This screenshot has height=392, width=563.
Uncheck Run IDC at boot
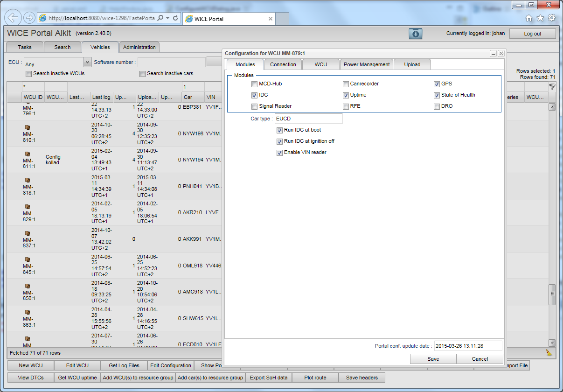280,130
